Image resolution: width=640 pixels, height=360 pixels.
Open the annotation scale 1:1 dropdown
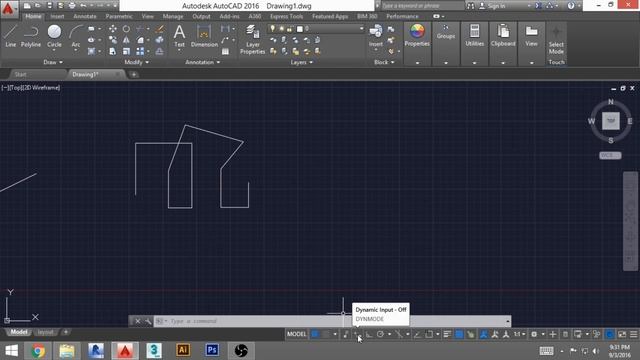(519, 334)
